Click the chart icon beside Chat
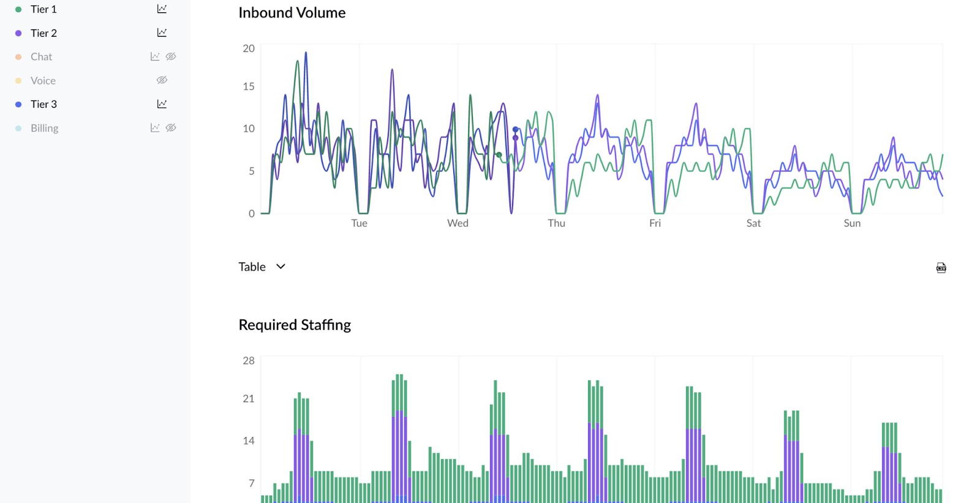Viewport: 980px width, 503px height. coord(155,57)
